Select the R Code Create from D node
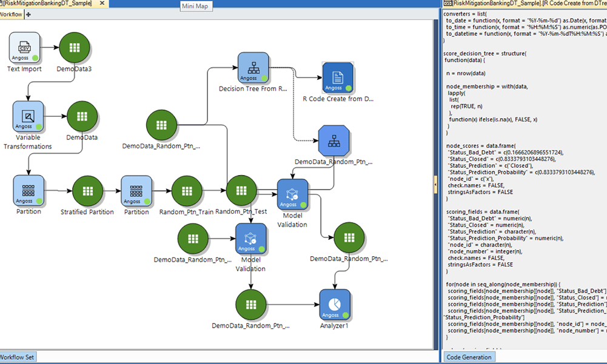This screenshot has height=364, width=607. pyautogui.click(x=338, y=78)
